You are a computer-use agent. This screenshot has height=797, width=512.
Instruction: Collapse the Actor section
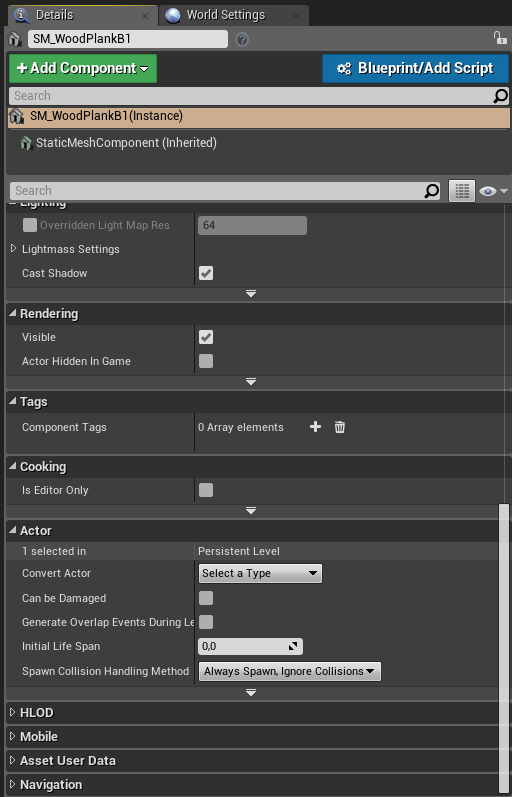click(13, 531)
